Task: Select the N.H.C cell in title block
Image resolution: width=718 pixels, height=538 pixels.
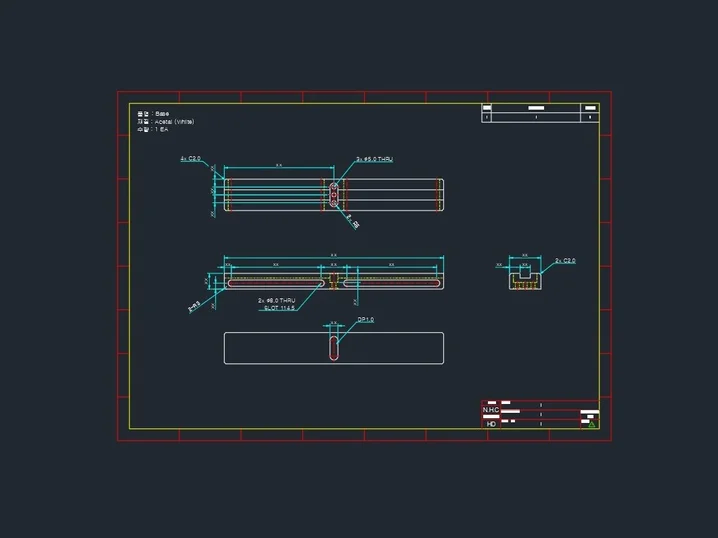Action: click(x=491, y=410)
